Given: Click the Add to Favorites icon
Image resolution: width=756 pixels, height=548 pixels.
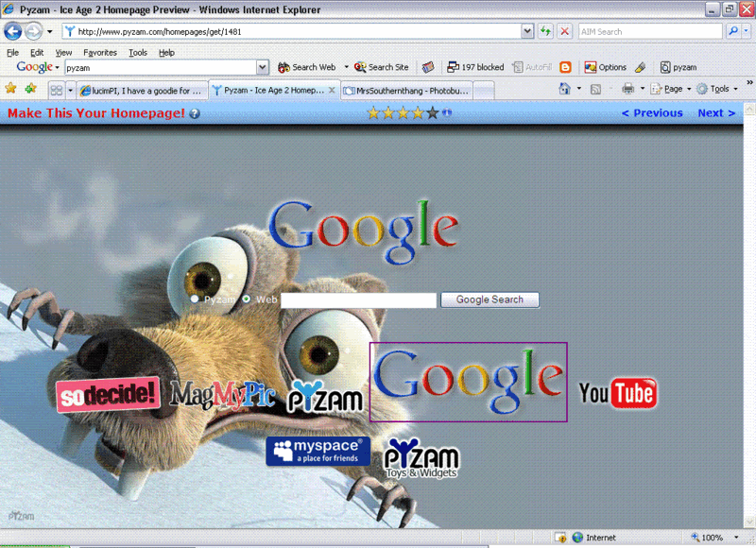Looking at the screenshot, I should (31, 88).
